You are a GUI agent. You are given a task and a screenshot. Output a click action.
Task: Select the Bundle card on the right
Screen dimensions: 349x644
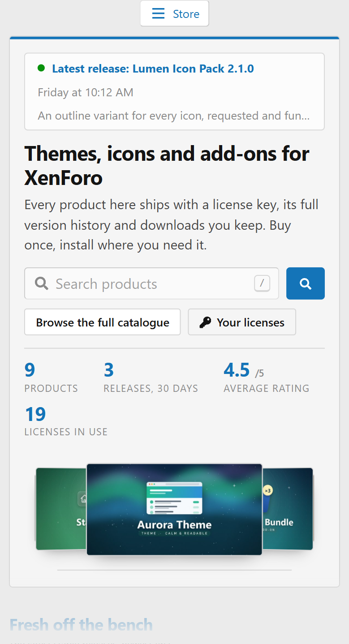(288, 509)
